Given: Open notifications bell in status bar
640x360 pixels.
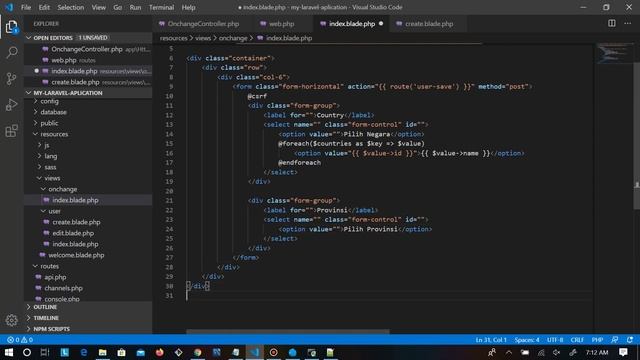Looking at the screenshot, I should (630, 340).
